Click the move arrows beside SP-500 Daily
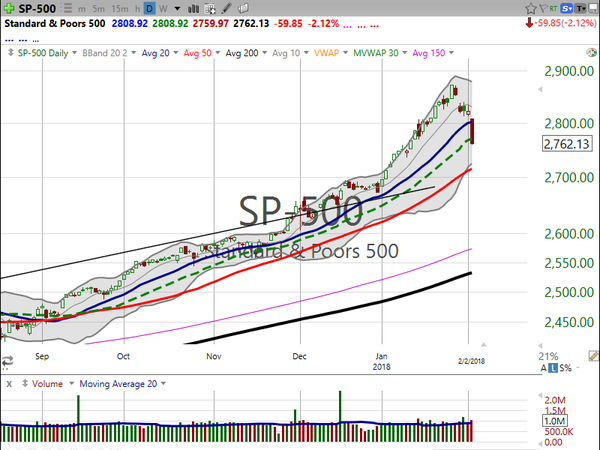The height and width of the screenshot is (450, 600). (x=10, y=52)
